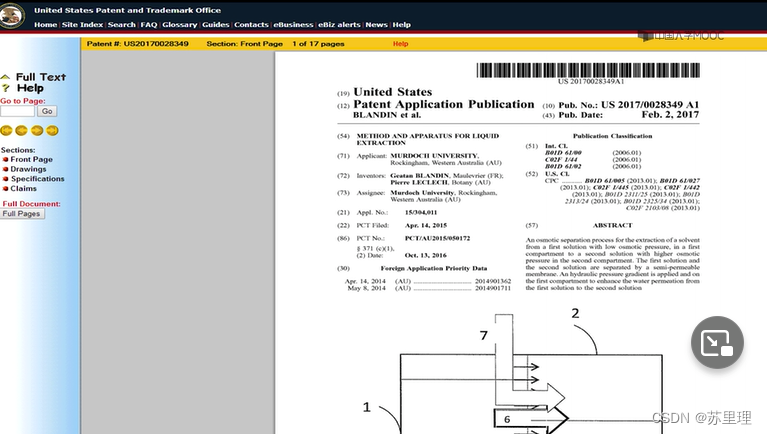Image resolution: width=767 pixels, height=434 pixels.
Task: Focus the Go to Page input field
Action: tap(18, 111)
